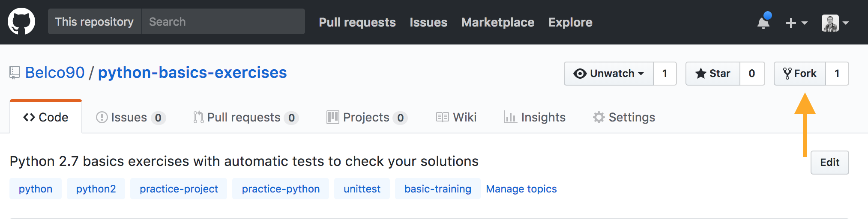Viewport: 868px width, 219px height.
Task: Expand the user avatar menu
Action: 835,23
